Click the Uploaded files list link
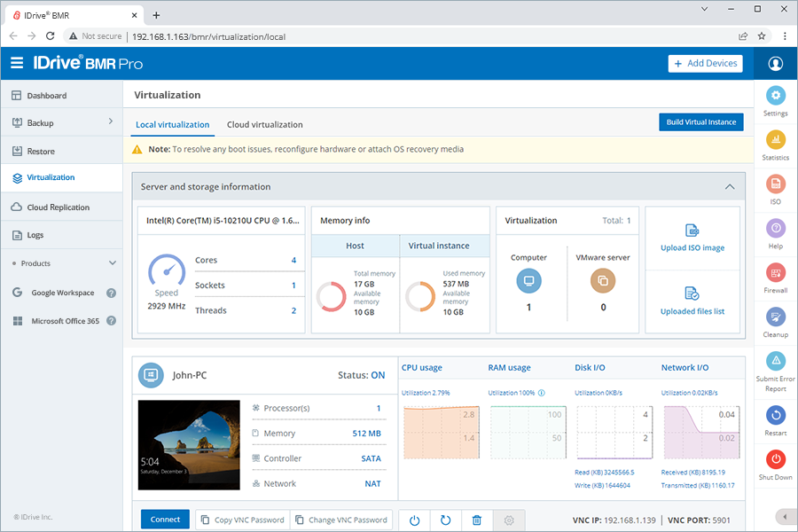The height and width of the screenshot is (532, 798). pyautogui.click(x=692, y=311)
